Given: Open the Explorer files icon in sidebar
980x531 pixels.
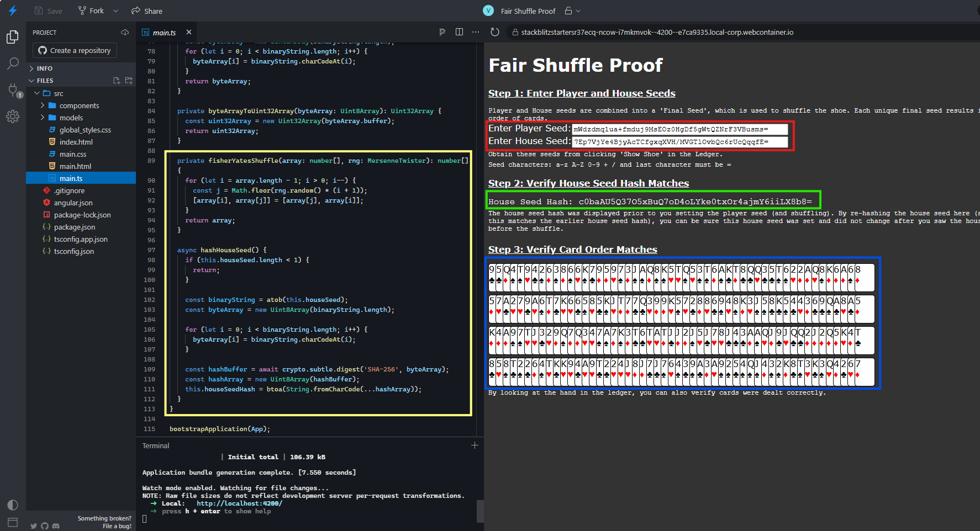Looking at the screenshot, I should (x=13, y=37).
